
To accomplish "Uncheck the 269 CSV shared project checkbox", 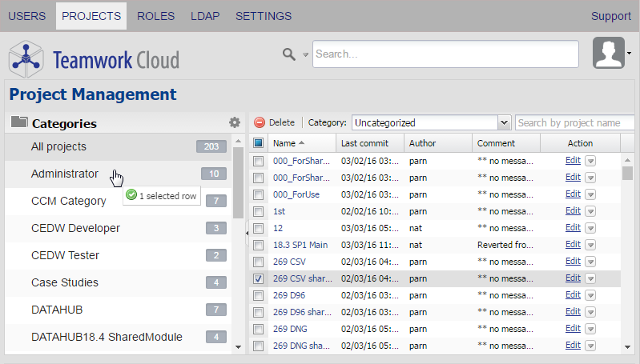I will 258,279.
